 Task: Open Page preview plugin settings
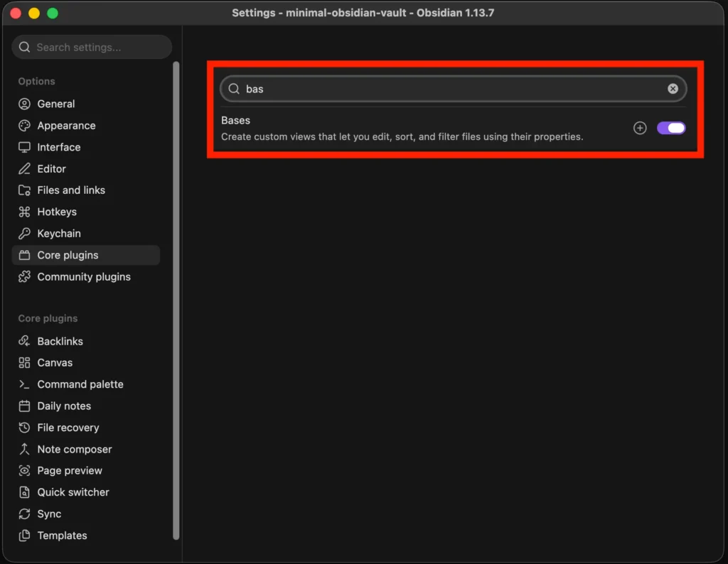pos(86,471)
